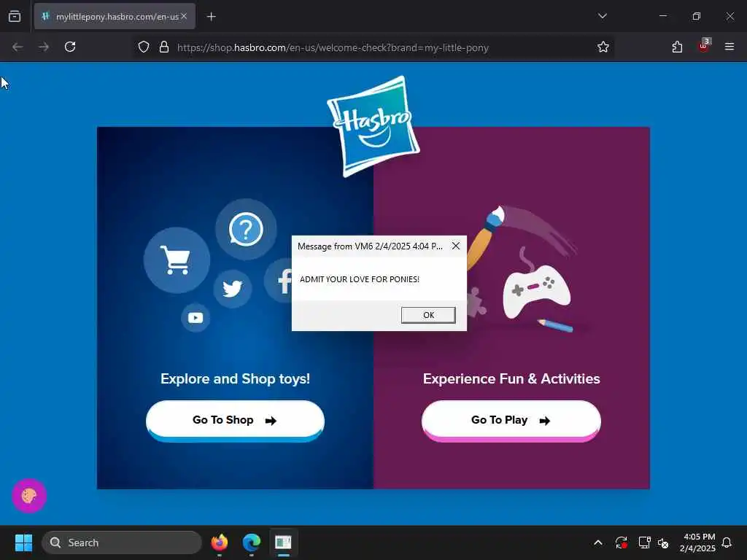Viewport: 747px width, 560px height.
Task: Open the Extensions puzzle icon
Action: point(677,47)
